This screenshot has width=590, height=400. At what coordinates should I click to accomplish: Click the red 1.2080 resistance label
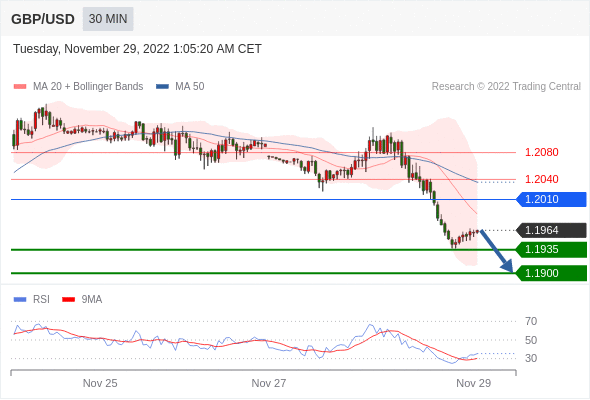[541, 152]
